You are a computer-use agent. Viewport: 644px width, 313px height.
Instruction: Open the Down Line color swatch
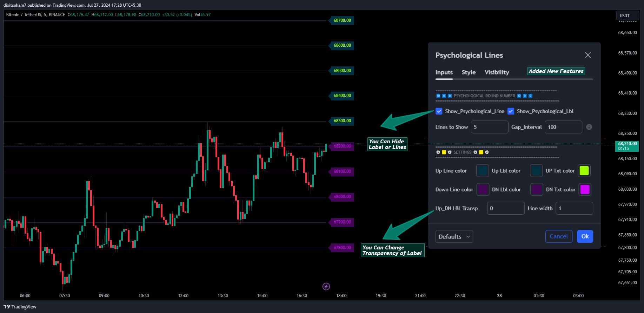[x=483, y=190]
